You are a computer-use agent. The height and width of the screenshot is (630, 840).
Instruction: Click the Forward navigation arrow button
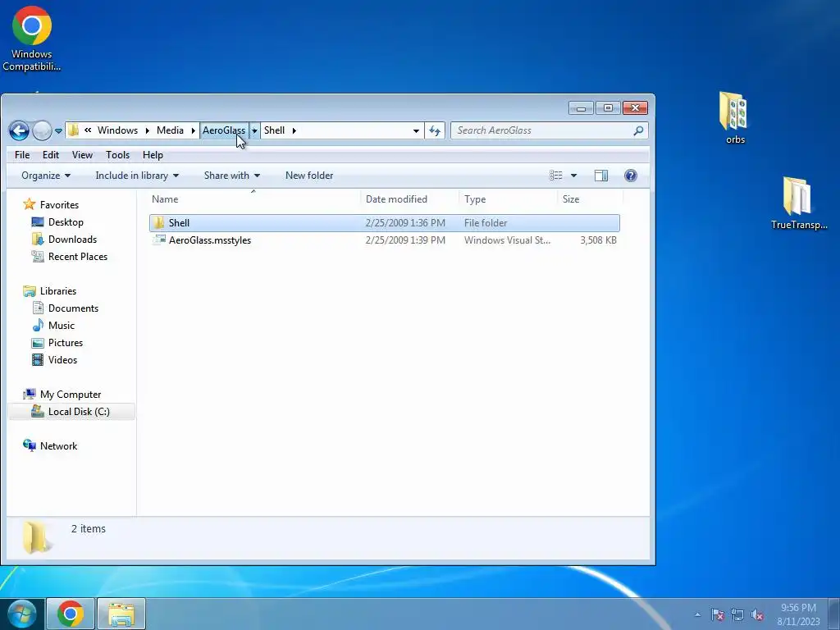tap(42, 130)
